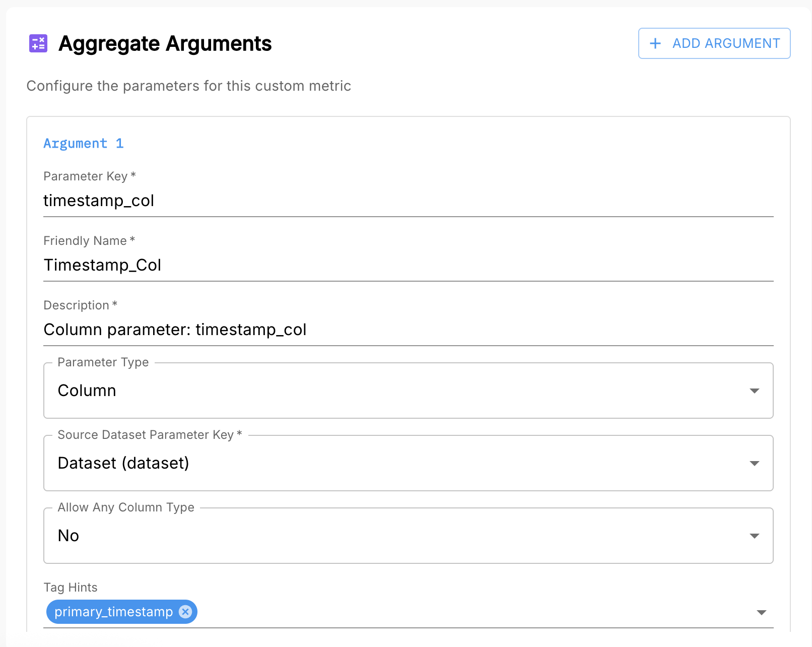Viewport: 812px width, 647px height.
Task: Click the Parameter Type dropdown arrow
Action: [x=754, y=390]
